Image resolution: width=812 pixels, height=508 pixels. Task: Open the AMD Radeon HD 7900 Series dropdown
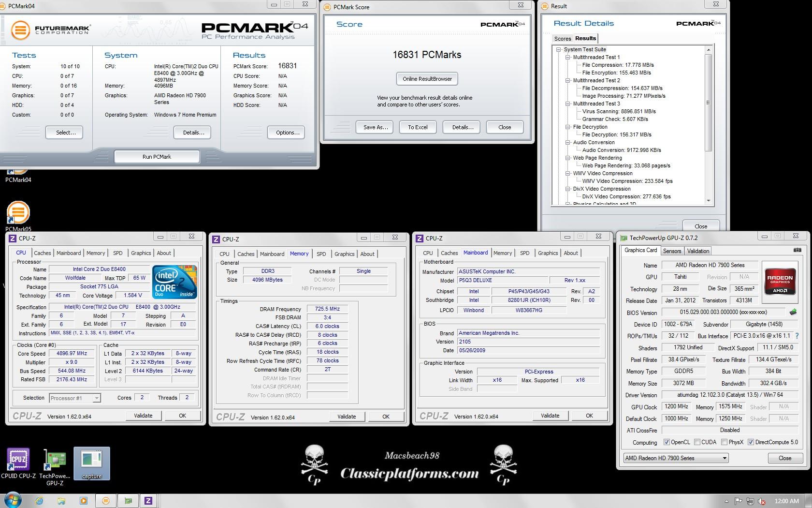click(676, 458)
